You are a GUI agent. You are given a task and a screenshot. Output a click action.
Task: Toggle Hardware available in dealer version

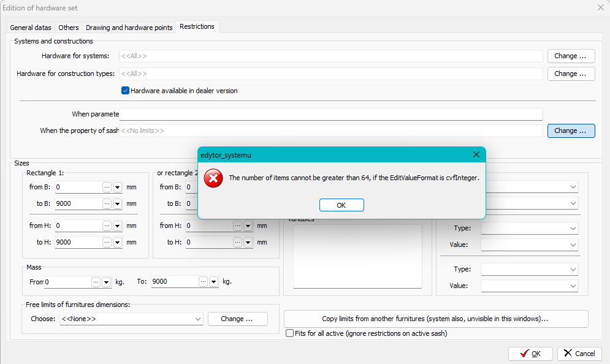pos(126,91)
